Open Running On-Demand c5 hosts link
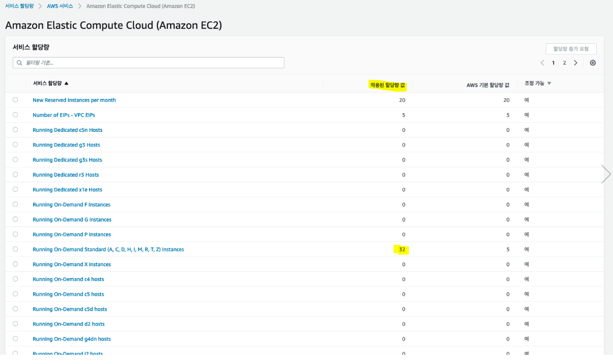The height and width of the screenshot is (364, 613). tap(68, 294)
